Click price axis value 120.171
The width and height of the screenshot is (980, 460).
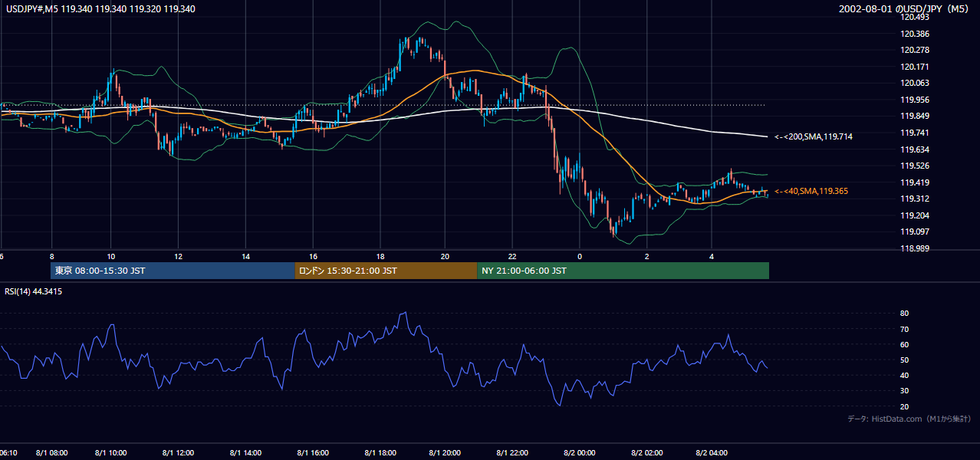pyautogui.click(x=916, y=67)
